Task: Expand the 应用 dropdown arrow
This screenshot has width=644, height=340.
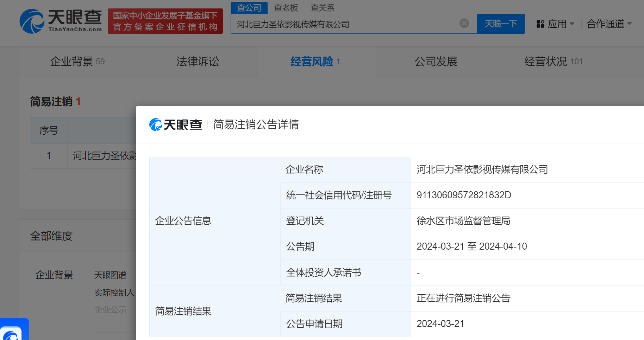Action: coord(572,24)
